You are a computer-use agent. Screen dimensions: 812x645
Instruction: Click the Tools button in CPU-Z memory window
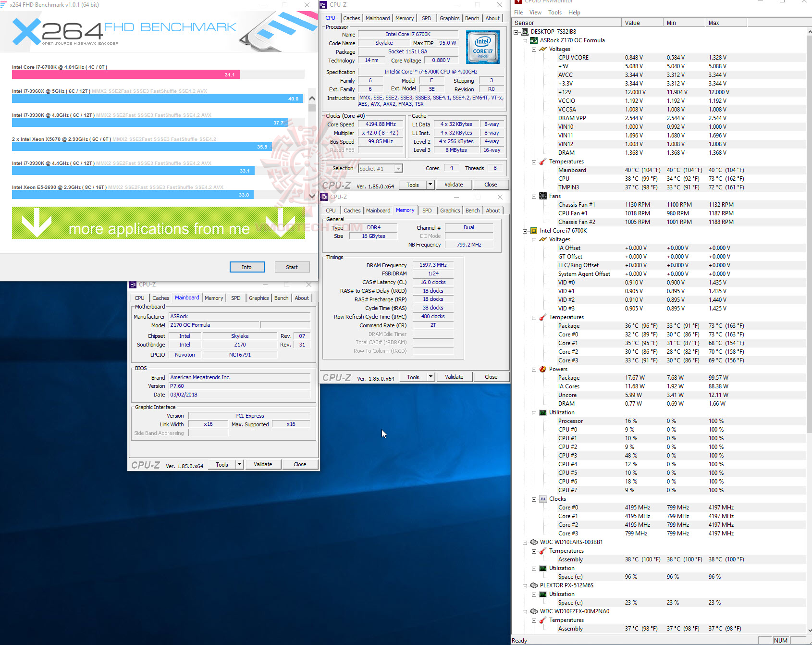click(413, 377)
